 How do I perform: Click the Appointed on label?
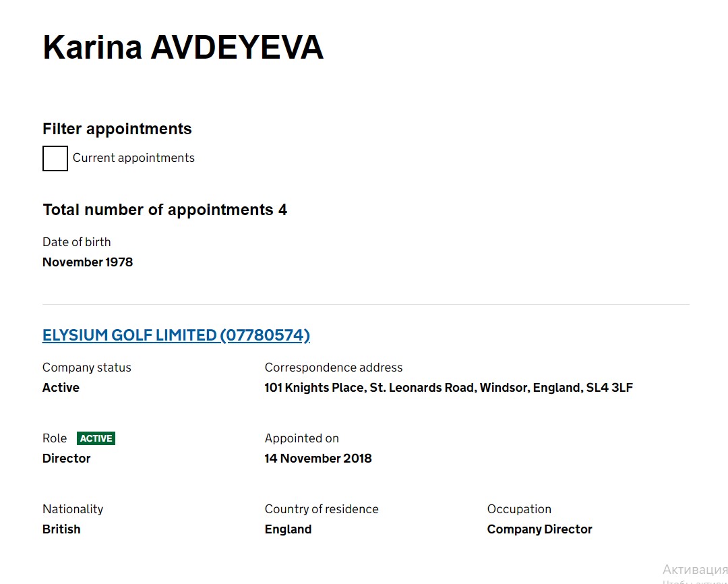coord(302,438)
